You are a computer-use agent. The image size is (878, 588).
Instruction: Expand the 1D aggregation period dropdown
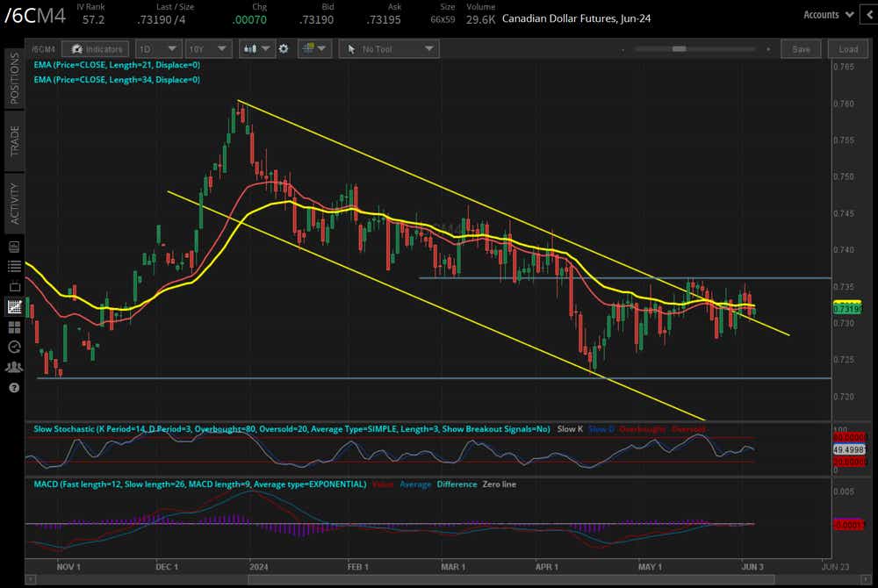pyautogui.click(x=159, y=49)
